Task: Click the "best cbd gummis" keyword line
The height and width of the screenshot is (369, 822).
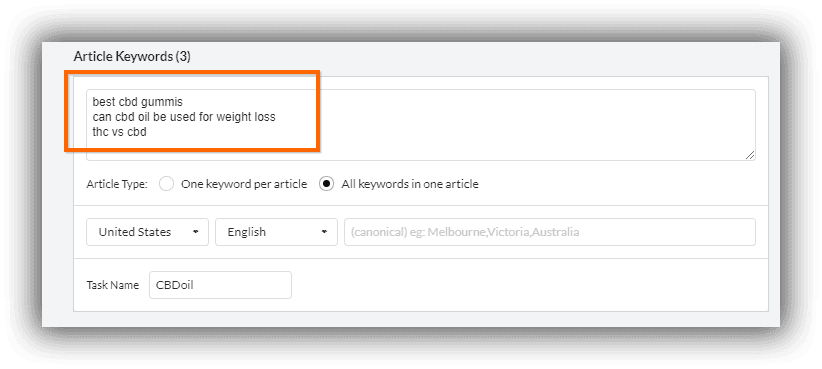Action: click(x=137, y=102)
